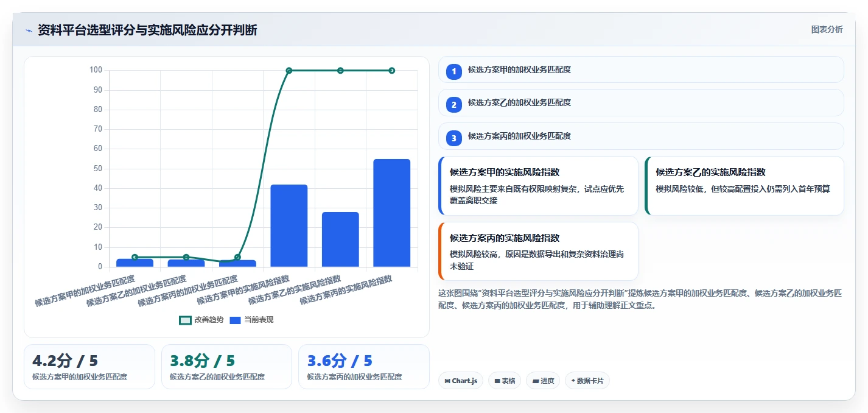This screenshot has height=413, width=868.
Task: Toggle the 当前表现 legend entry
Action: tap(251, 320)
